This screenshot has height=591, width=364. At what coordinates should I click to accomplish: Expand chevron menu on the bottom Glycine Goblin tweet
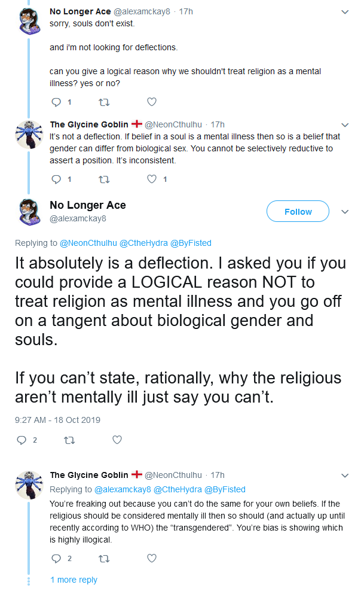[345, 476]
